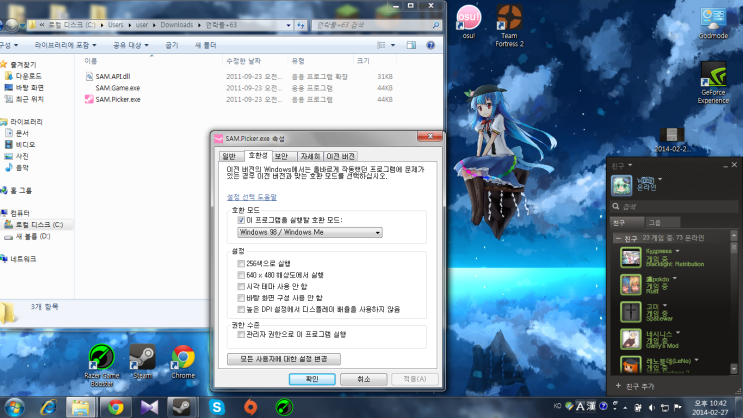Click 새 폴더 in Explorer toolbar
743x418 pixels.
click(206, 45)
